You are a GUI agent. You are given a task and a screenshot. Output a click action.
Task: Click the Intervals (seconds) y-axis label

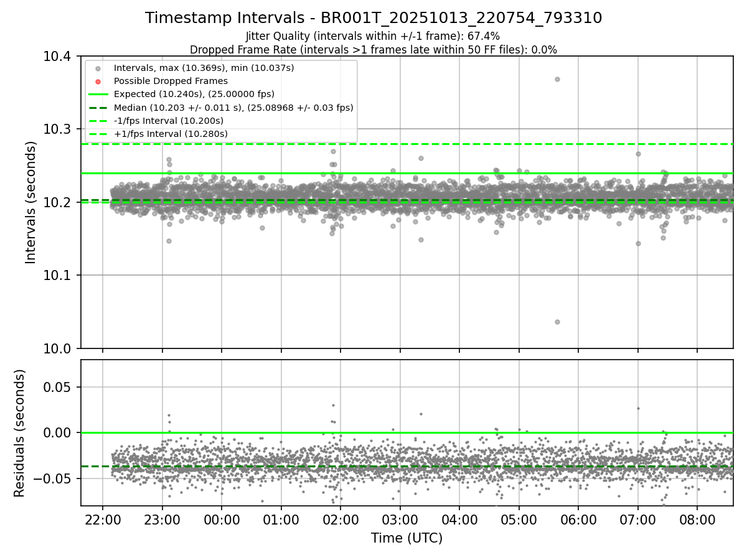(31, 202)
